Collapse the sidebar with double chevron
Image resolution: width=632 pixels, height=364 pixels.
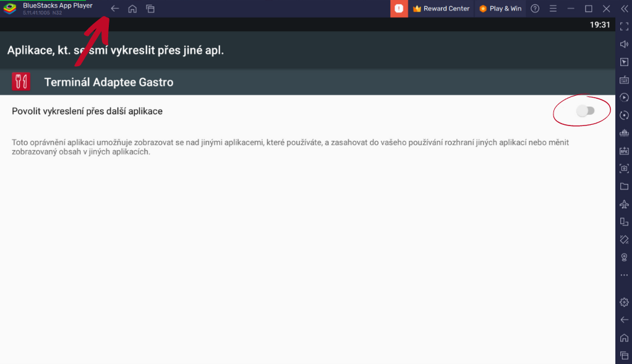[x=625, y=9]
